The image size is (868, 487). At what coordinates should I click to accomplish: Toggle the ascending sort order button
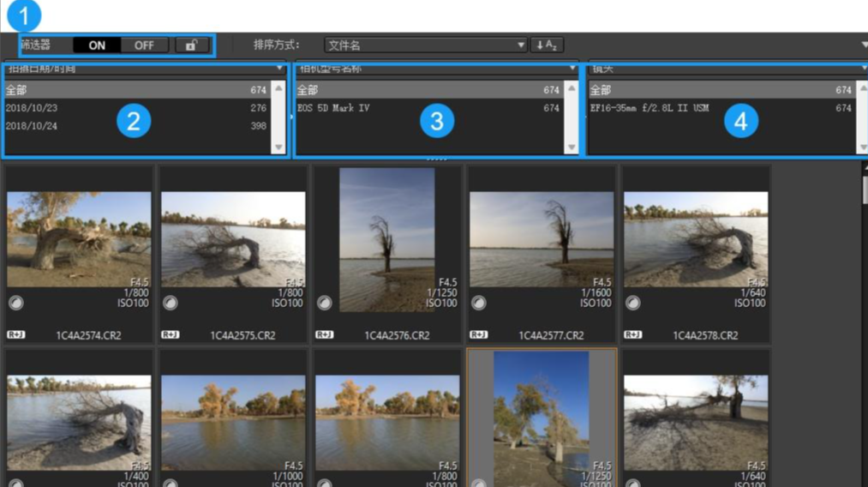click(x=547, y=45)
